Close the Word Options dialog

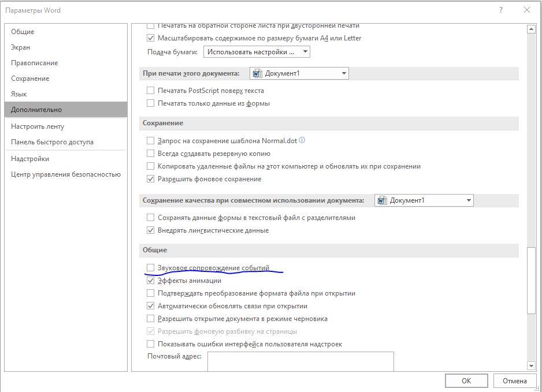tap(527, 10)
